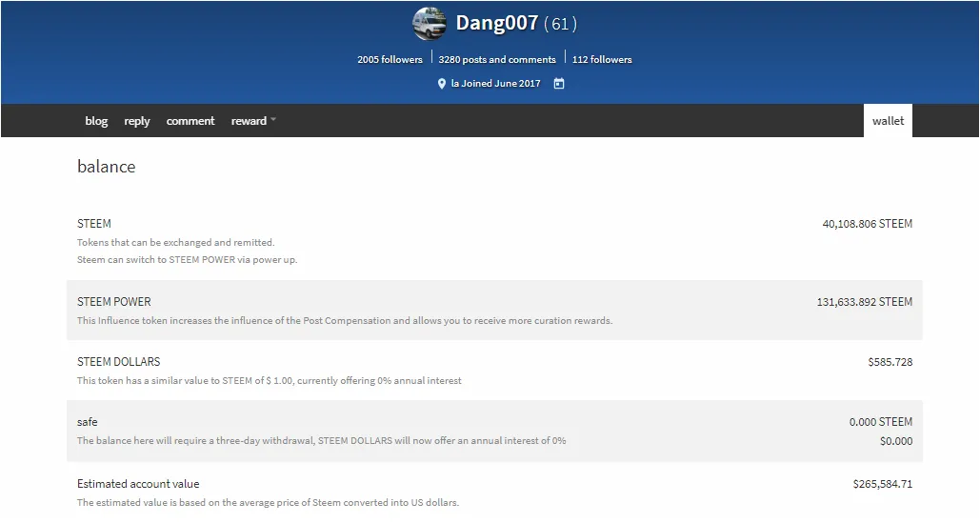980x523 pixels.
Task: Open the reply tab
Action: click(137, 121)
